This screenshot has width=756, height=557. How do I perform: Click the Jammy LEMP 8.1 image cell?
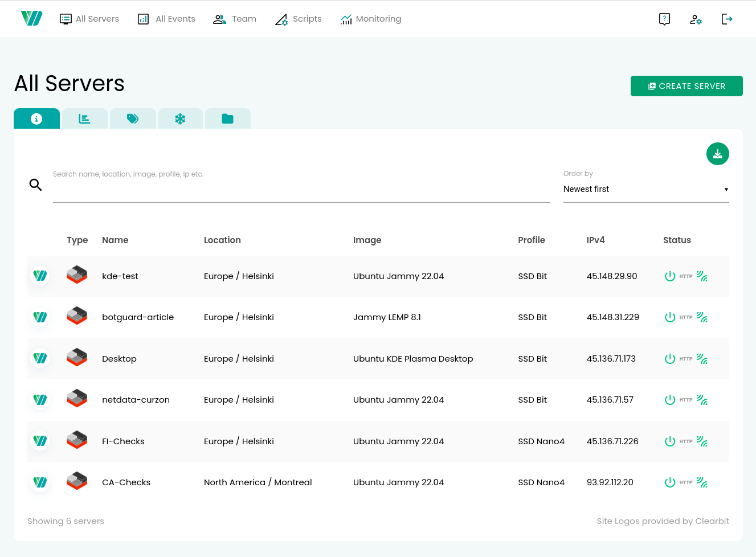click(x=387, y=317)
